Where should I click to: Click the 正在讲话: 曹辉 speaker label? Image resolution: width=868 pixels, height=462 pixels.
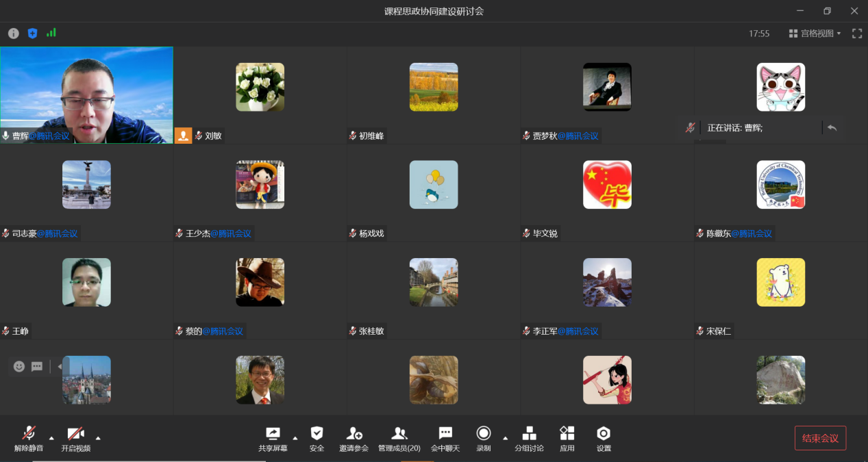tap(735, 128)
